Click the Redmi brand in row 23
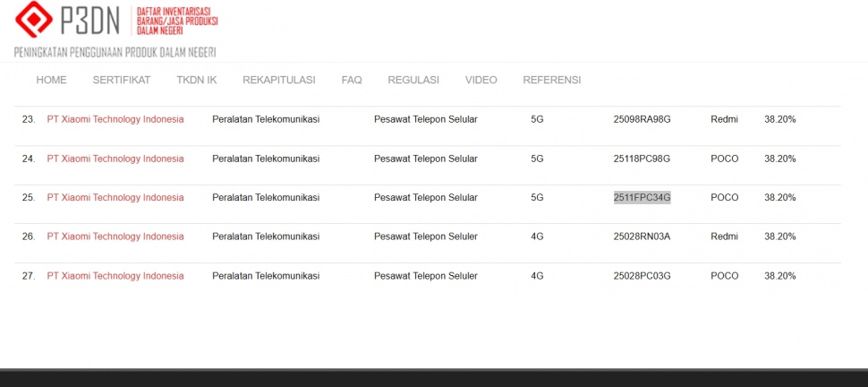The width and height of the screenshot is (868, 387). pyautogui.click(x=724, y=119)
